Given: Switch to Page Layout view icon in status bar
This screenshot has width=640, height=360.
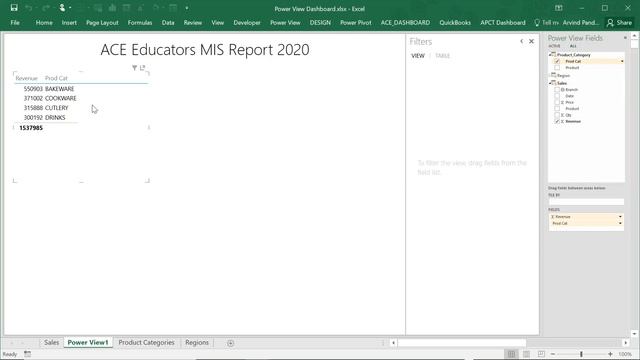Looking at the screenshot, I should (x=527, y=354).
